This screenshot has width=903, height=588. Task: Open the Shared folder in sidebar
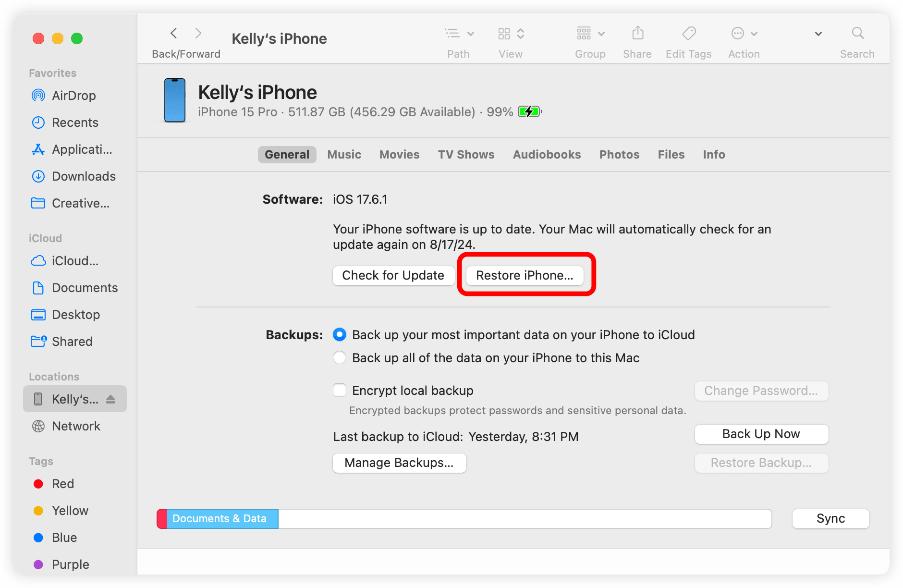[x=74, y=342]
